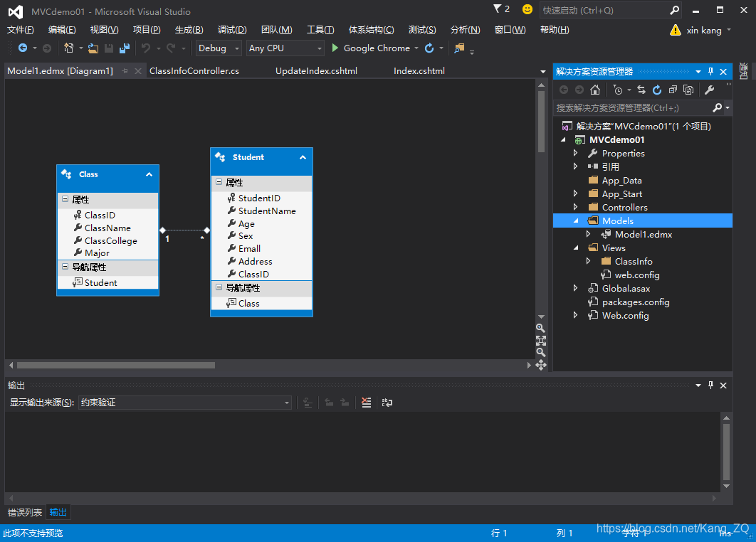Click the diagram horizontal scrollbar thumb
This screenshot has height=542, width=756.
(116, 365)
